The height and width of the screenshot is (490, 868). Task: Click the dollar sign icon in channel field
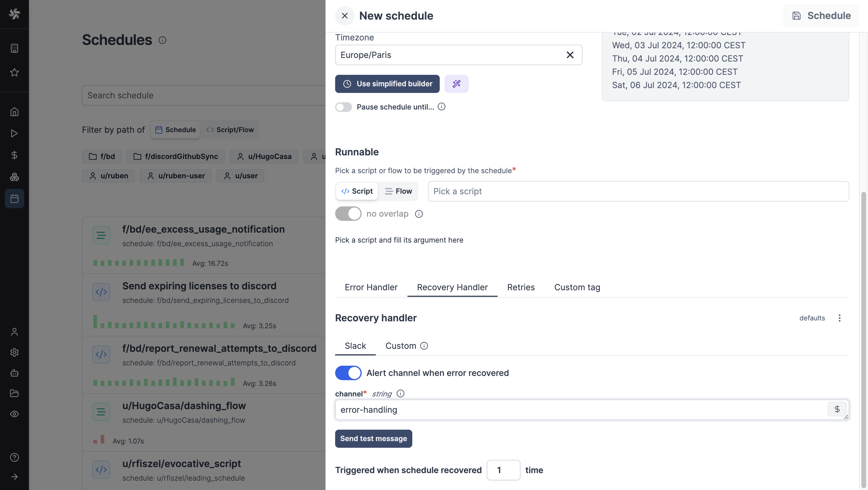tap(837, 409)
